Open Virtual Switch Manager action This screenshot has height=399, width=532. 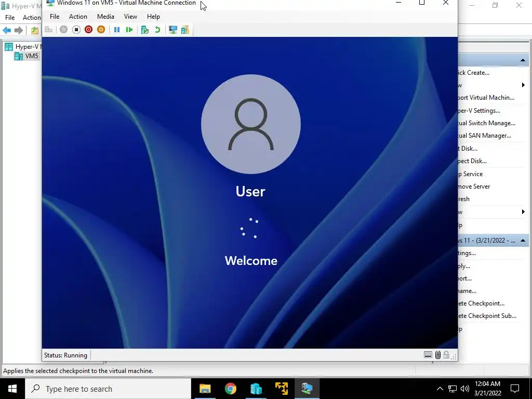coord(486,123)
